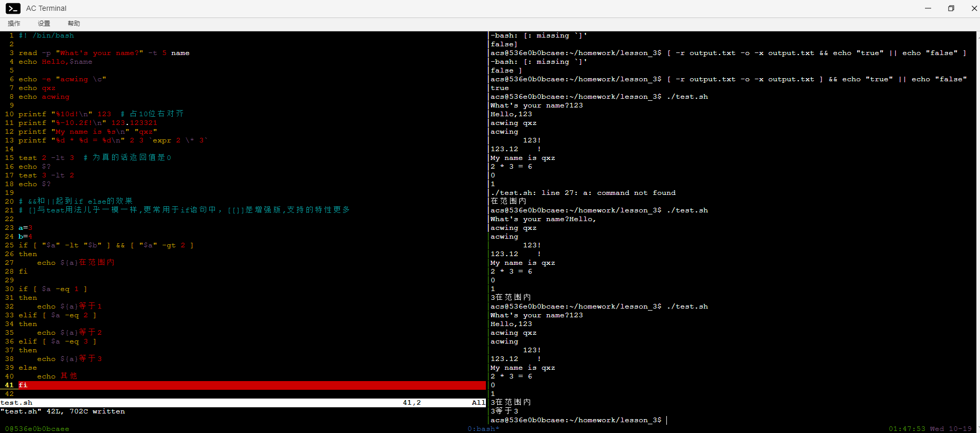The image size is (980, 433).
Task: Restore down the terminal window
Action: tap(951, 8)
